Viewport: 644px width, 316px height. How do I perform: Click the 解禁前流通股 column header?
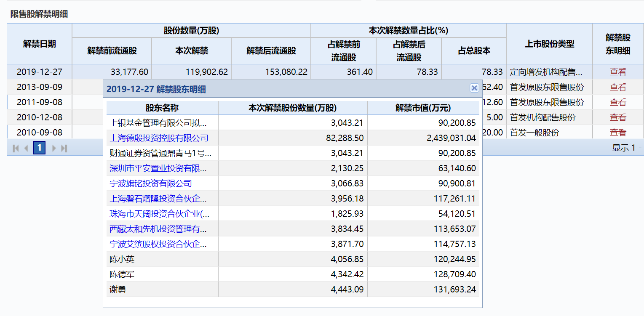coord(112,51)
